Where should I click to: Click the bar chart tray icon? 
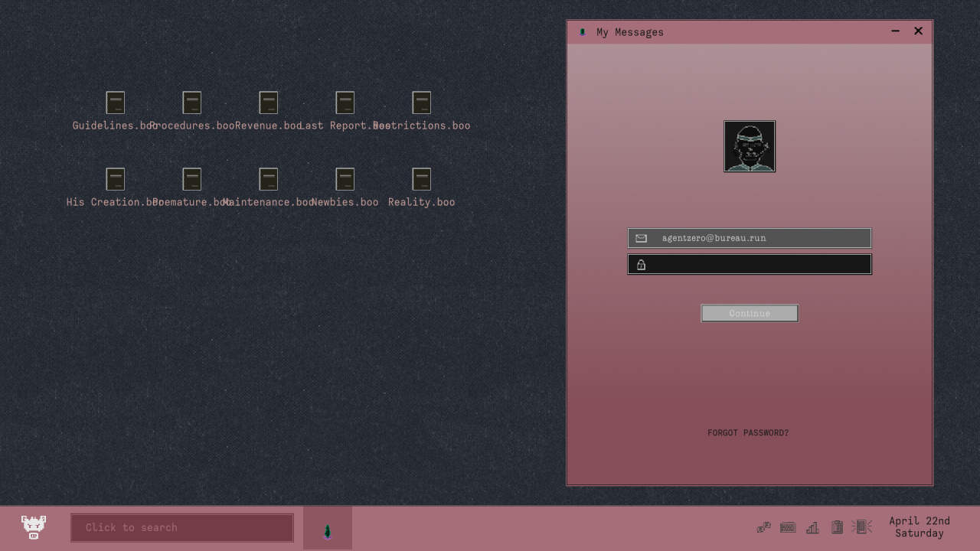[x=812, y=527]
